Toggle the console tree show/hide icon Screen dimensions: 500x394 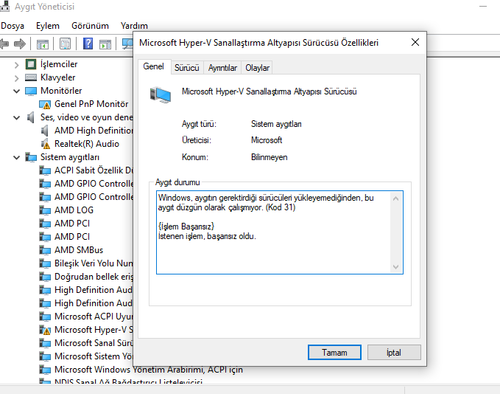[x=43, y=44]
